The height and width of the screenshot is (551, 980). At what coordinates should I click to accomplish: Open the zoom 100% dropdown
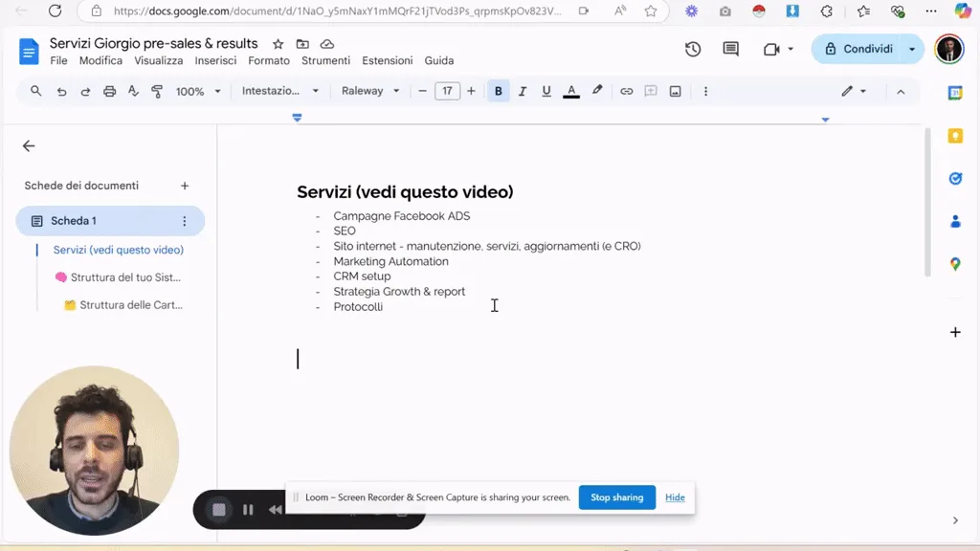198,91
